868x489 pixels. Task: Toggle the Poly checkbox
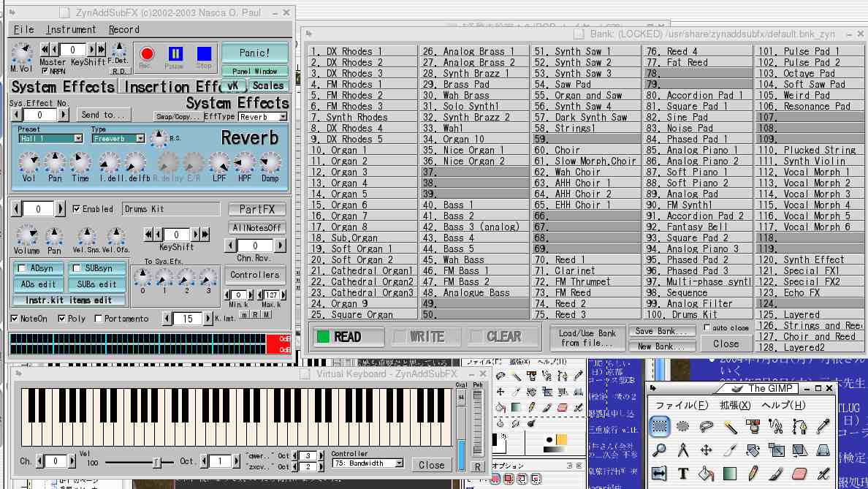(61, 319)
